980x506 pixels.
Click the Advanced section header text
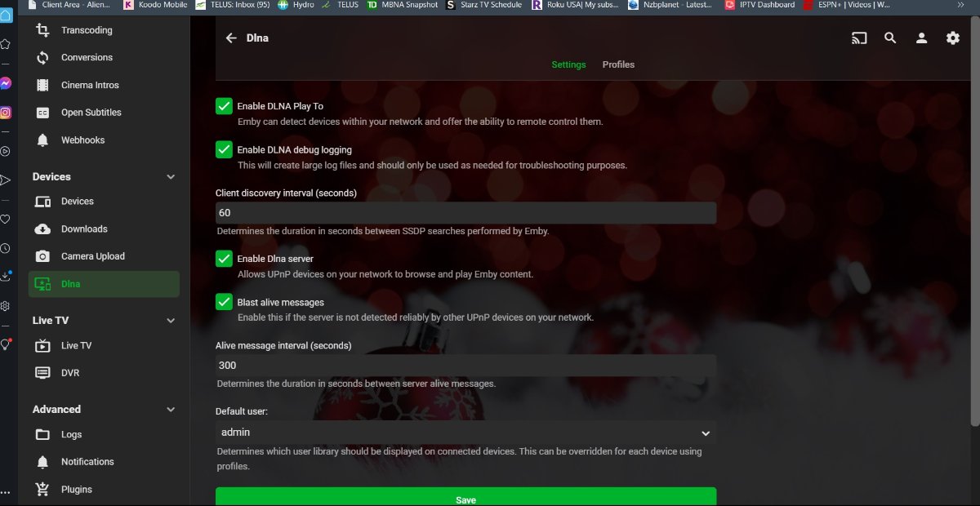pyautogui.click(x=56, y=410)
